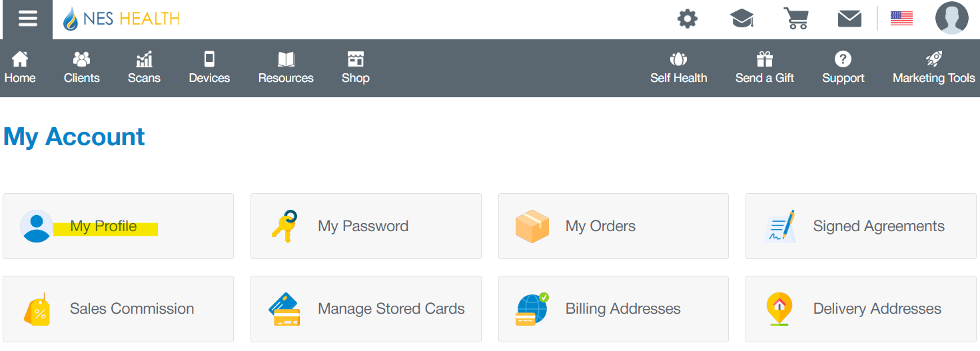Image resolution: width=980 pixels, height=351 pixels.
Task: Open the settings gear icon
Action: pyautogui.click(x=688, y=19)
